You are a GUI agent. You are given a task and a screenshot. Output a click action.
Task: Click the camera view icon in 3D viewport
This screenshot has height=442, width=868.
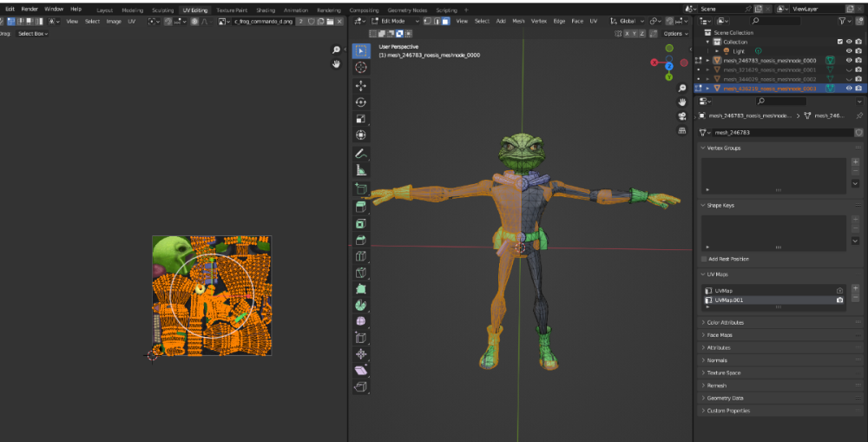(682, 116)
